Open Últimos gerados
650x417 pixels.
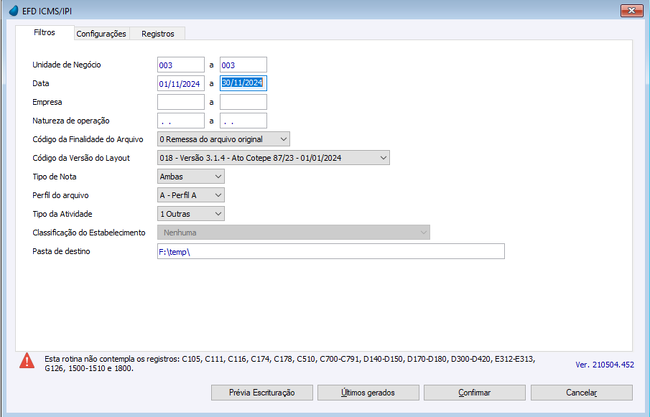tap(368, 393)
